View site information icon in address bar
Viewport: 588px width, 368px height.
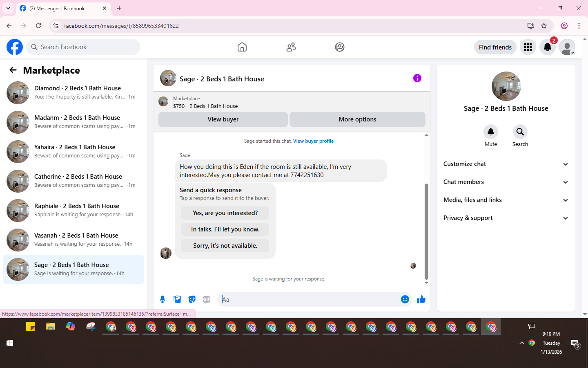point(56,26)
